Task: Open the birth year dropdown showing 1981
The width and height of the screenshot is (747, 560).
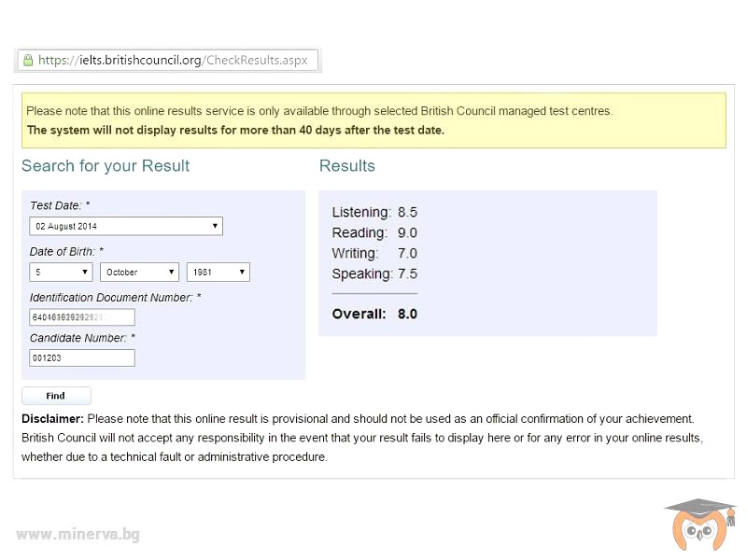Action: pos(218,273)
